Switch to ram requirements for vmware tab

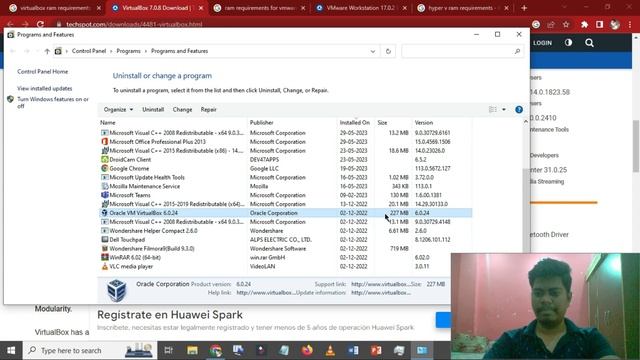259,8
